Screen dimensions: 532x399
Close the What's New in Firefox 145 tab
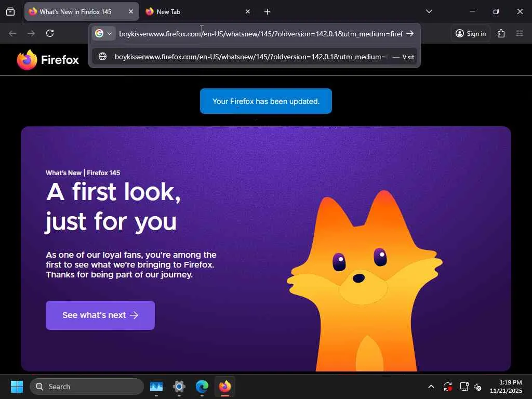click(x=130, y=11)
